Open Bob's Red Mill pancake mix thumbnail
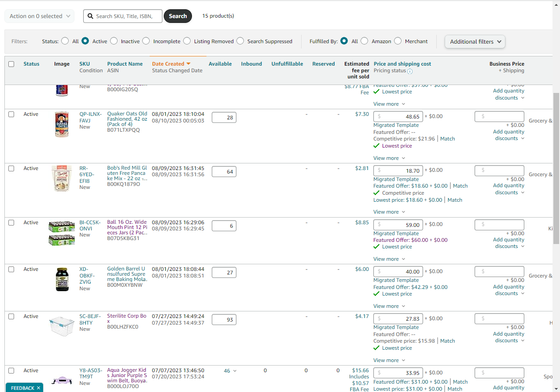The width and height of the screenshot is (560, 392). [x=62, y=178]
